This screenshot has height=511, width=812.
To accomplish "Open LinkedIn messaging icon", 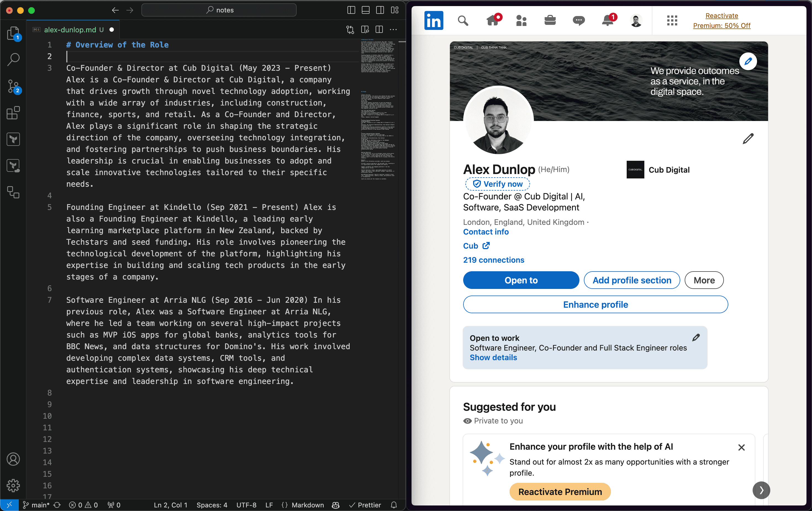I will tap(578, 21).
